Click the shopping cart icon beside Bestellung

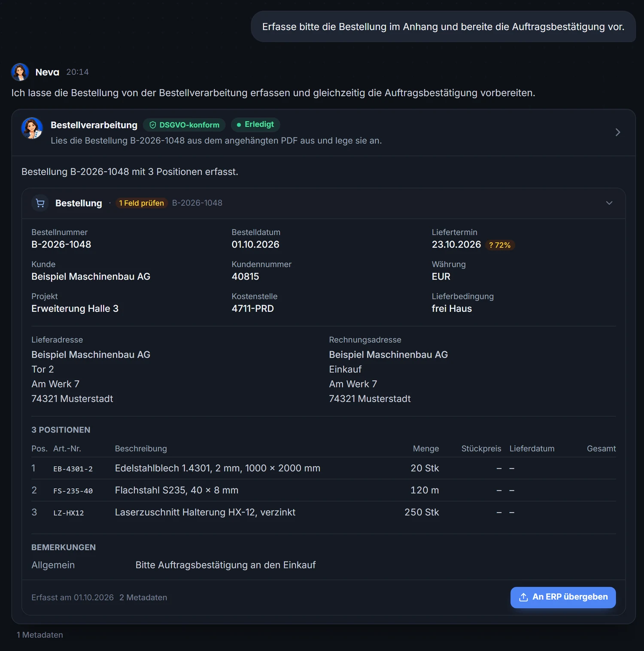(40, 203)
